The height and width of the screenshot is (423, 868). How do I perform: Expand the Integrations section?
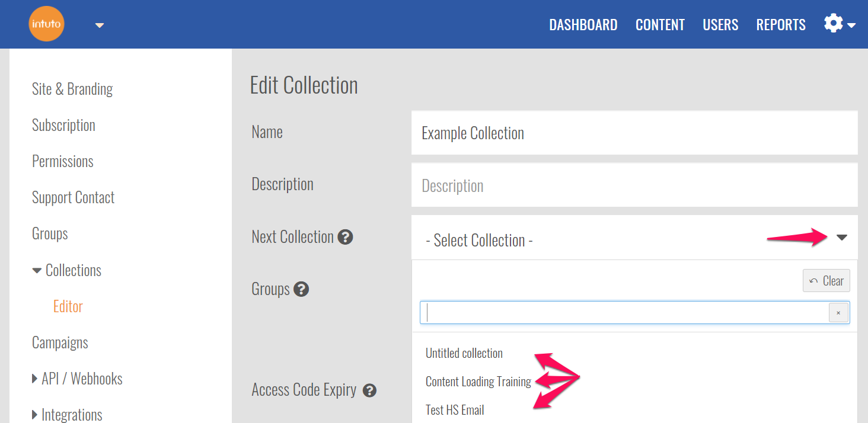click(35, 415)
